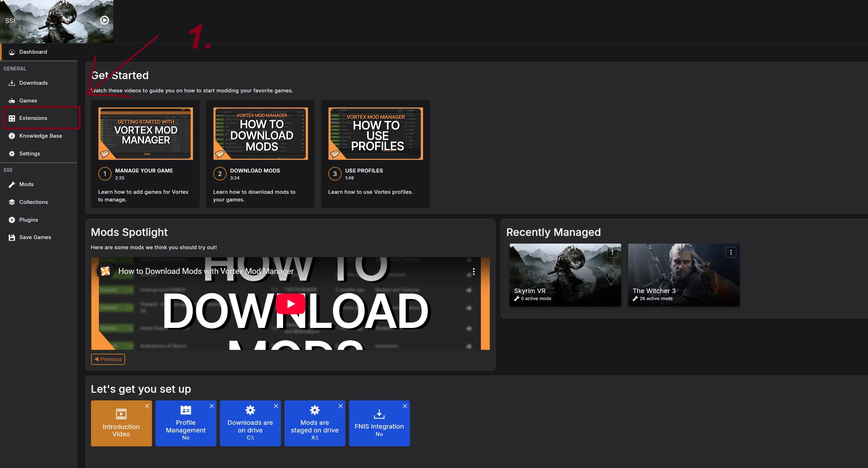Open Skyrim VR card options menu
This screenshot has height=468, width=868.
click(x=612, y=252)
